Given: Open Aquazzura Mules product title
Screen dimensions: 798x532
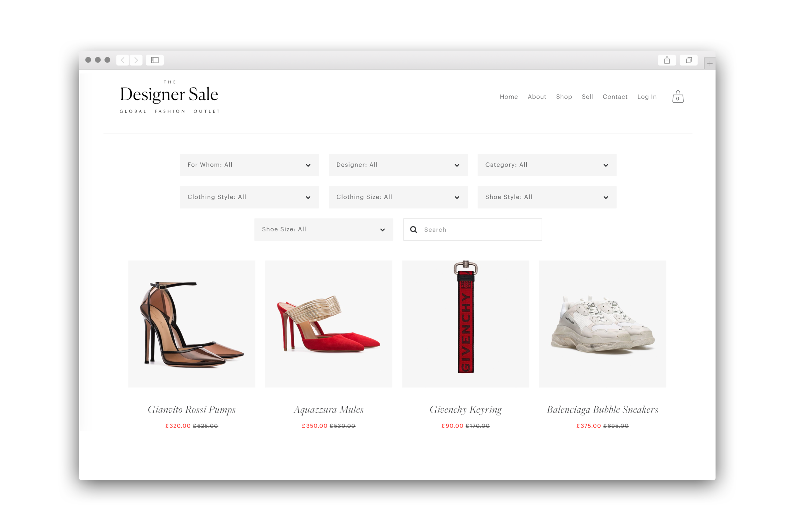Looking at the screenshot, I should click(328, 410).
